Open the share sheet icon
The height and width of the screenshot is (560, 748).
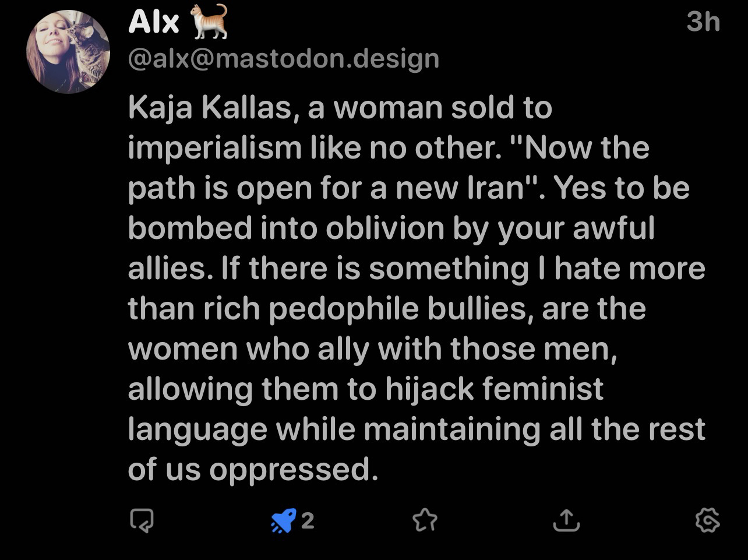pyautogui.click(x=566, y=520)
